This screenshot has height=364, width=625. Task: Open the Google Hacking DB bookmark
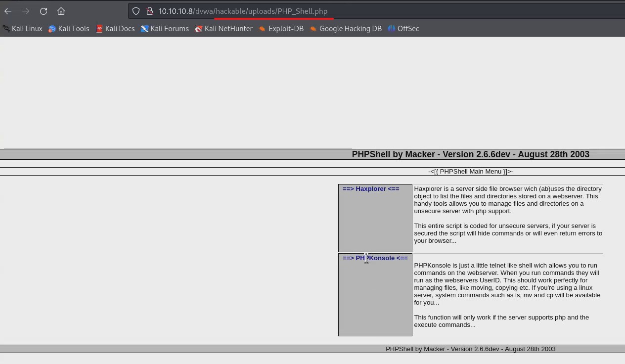point(346,29)
